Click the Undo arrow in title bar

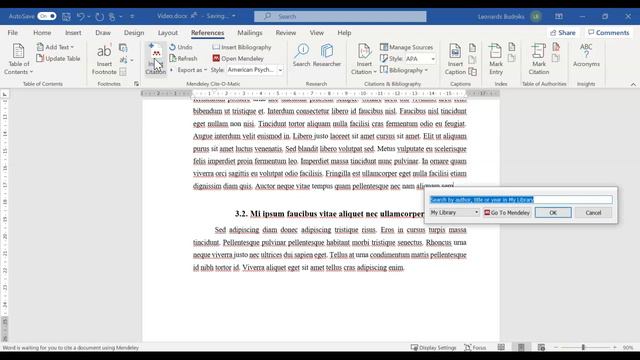(x=80, y=16)
